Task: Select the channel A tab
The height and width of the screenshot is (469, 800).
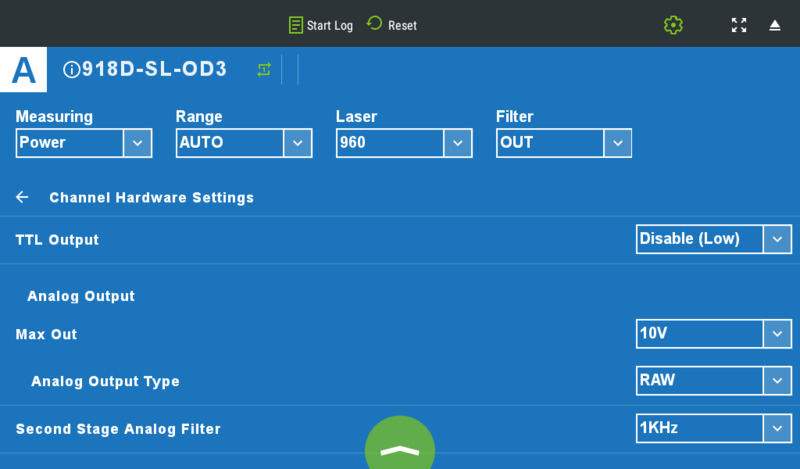Action: click(23, 69)
